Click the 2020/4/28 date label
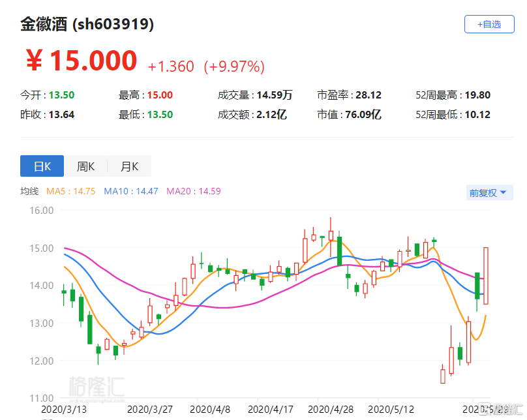This screenshot has width=527, height=420. click(x=331, y=410)
